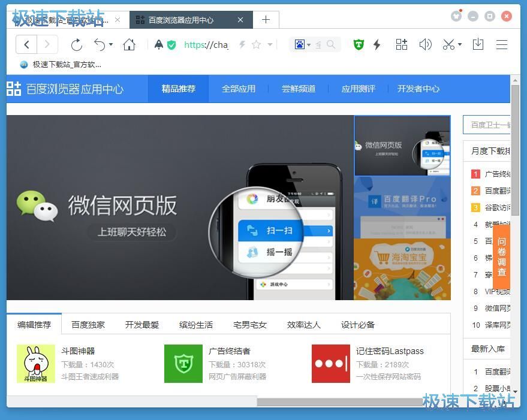Open the downloads icon in toolbar

(x=478, y=44)
